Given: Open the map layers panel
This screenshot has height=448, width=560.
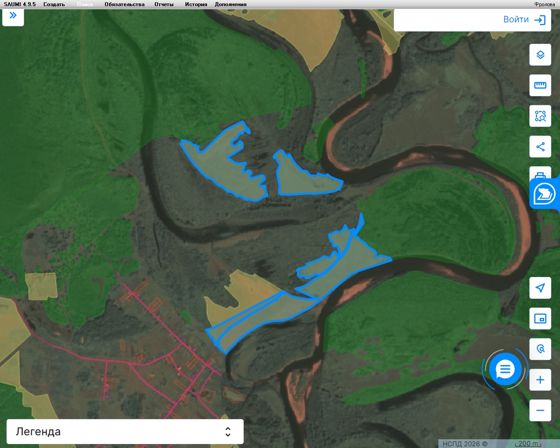Looking at the screenshot, I should [x=540, y=55].
